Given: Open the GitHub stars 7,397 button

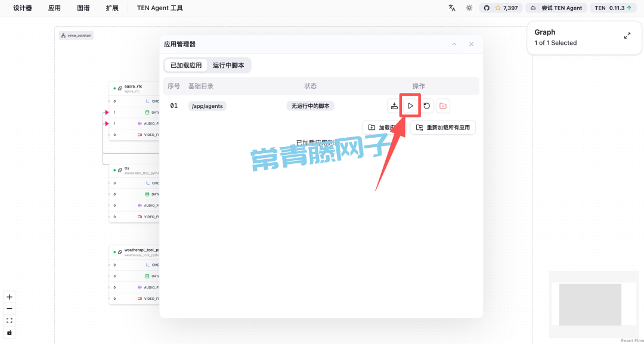Looking at the screenshot, I should 501,8.
